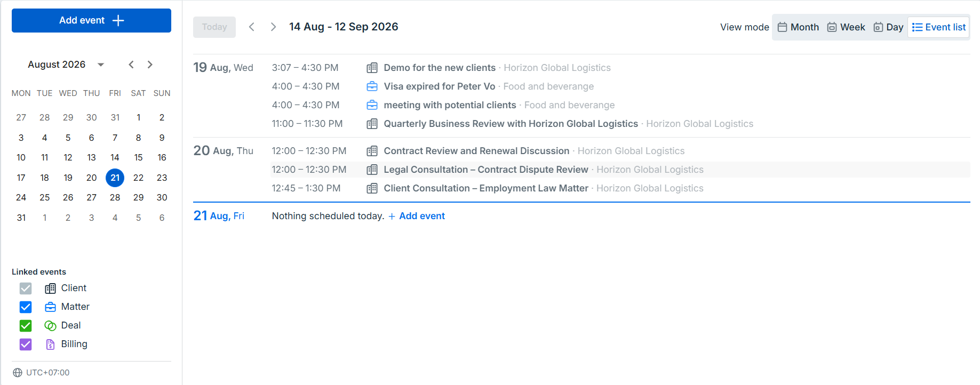Click the Client building icon in Linked events
Screen dimensions: 980x385
(x=50, y=288)
